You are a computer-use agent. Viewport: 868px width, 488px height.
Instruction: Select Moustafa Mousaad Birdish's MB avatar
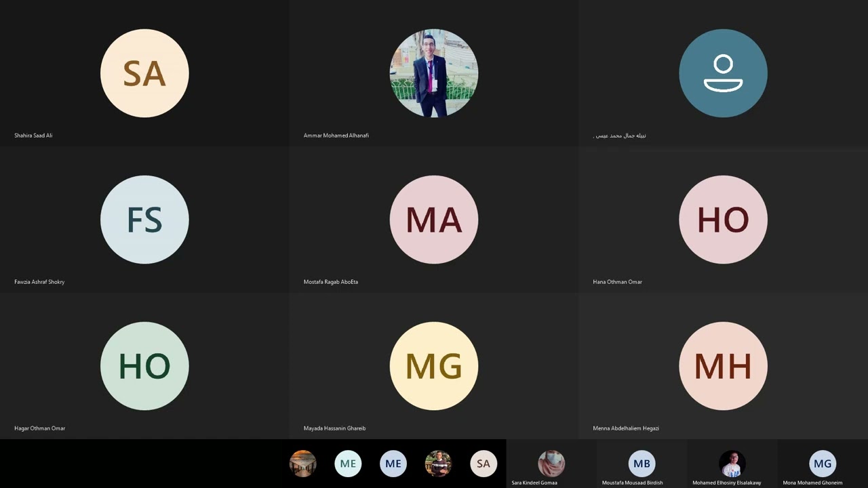click(x=642, y=464)
